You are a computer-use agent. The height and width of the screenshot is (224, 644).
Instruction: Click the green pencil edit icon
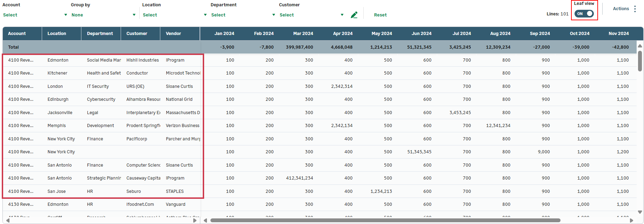click(354, 15)
